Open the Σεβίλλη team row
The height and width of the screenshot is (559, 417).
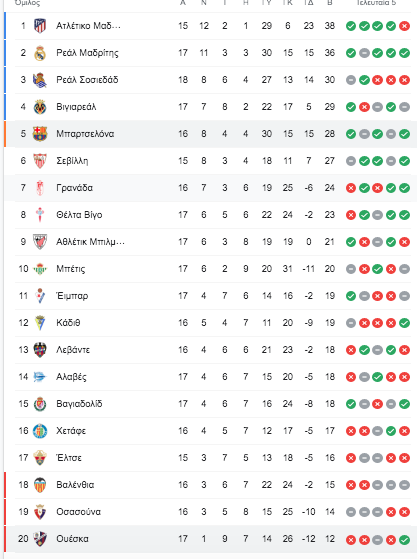(210, 161)
